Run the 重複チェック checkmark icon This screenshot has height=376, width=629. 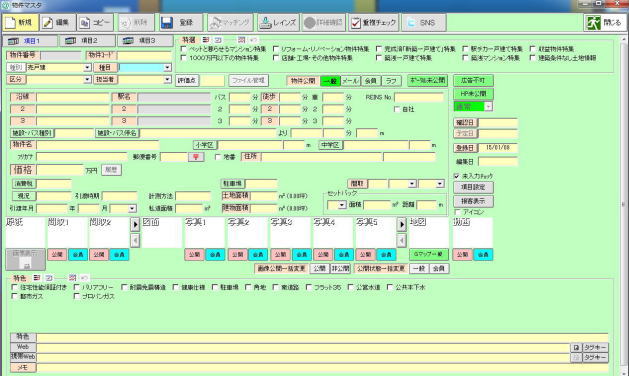[356, 22]
